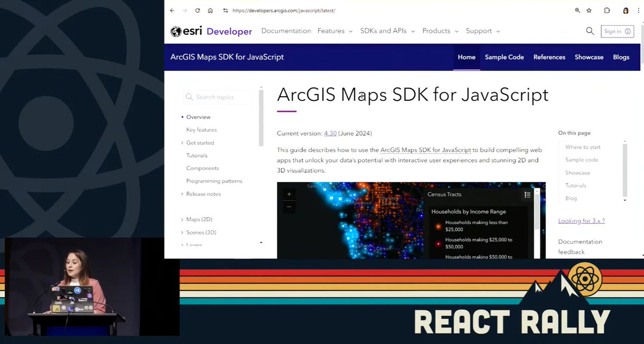Switch to the Showcase tab
This screenshot has width=644, height=344.
[589, 57]
